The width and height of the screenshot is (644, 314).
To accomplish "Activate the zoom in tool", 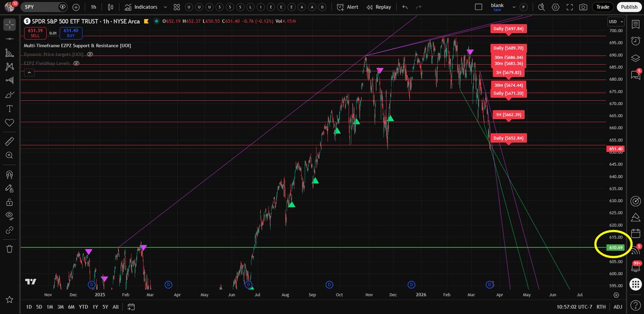I will [9, 155].
